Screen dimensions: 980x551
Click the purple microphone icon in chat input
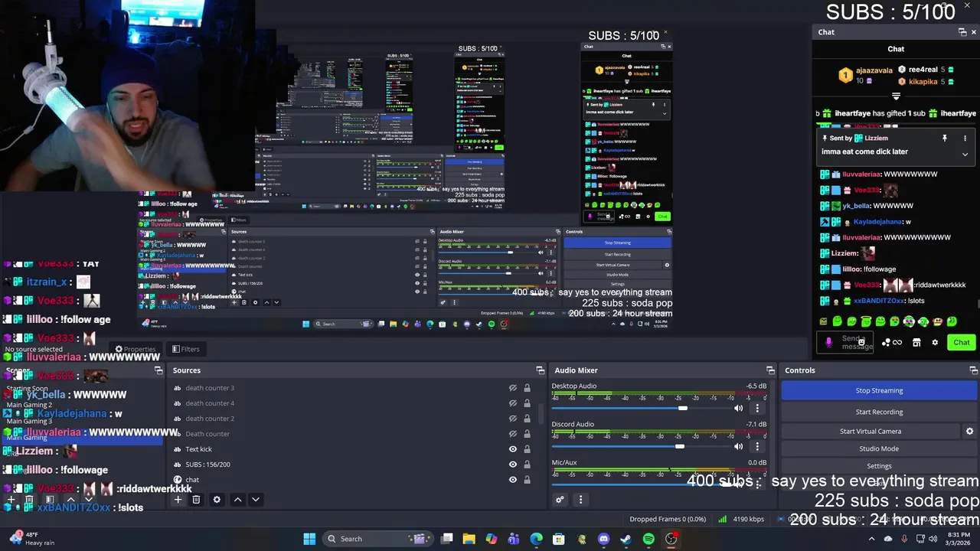828,343
